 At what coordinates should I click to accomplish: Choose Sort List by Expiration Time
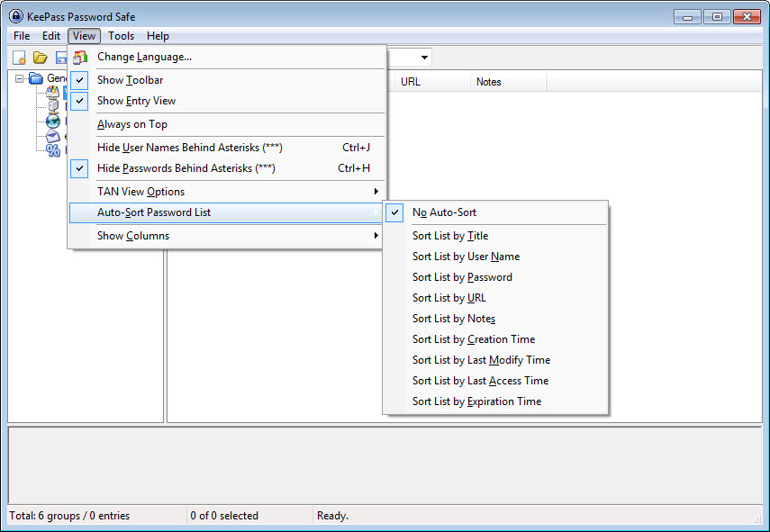[495, 401]
